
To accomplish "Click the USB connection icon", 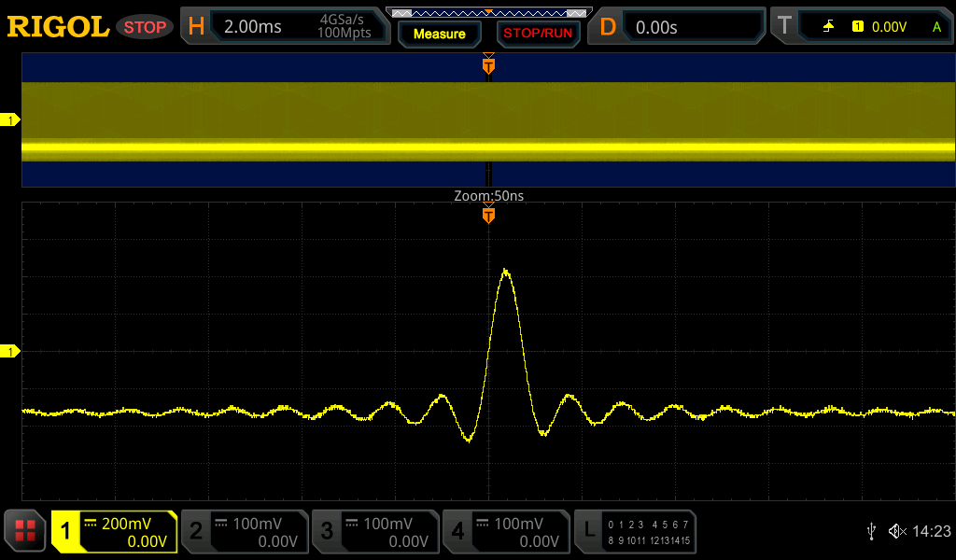I will tap(871, 531).
